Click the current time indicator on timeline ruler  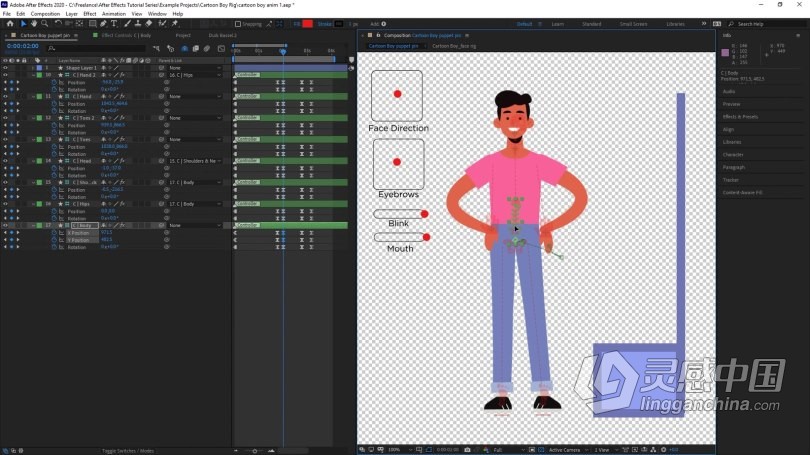283,51
